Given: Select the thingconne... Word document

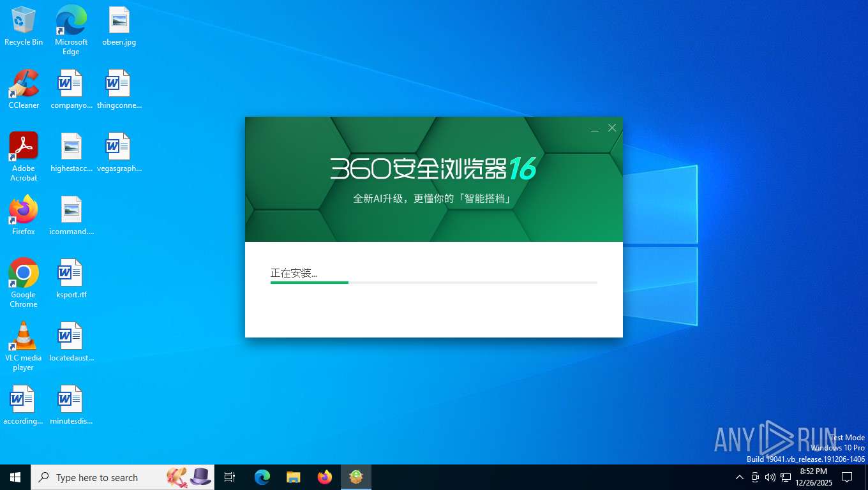Looking at the screenshot, I should coord(119,89).
